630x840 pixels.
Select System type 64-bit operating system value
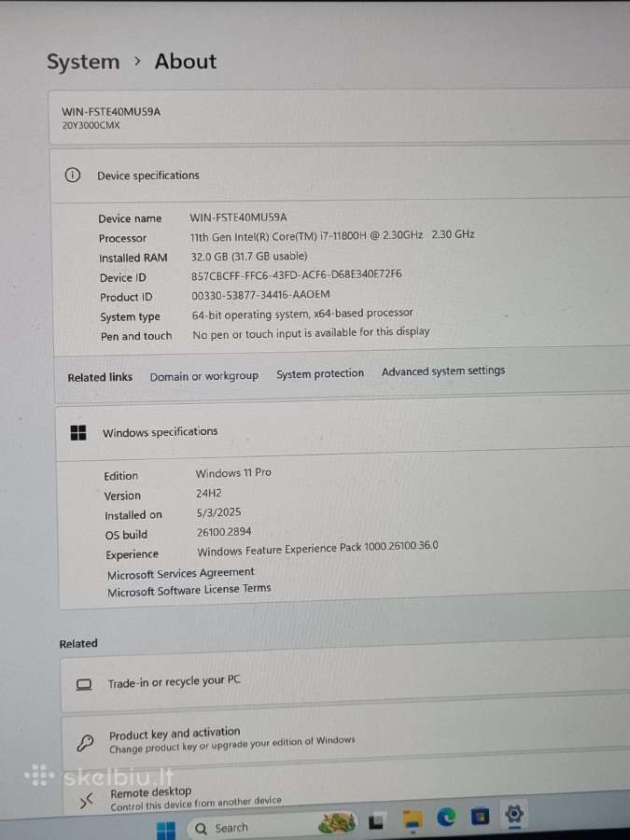(302, 314)
